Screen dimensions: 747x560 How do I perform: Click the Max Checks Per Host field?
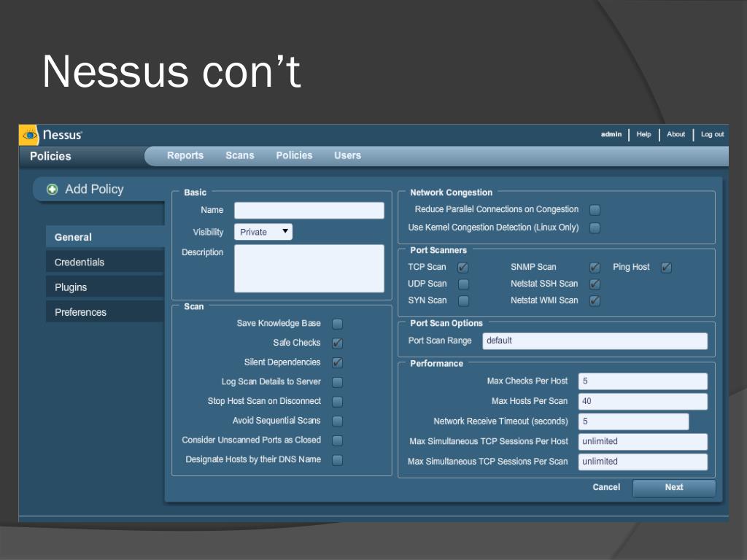(643, 381)
